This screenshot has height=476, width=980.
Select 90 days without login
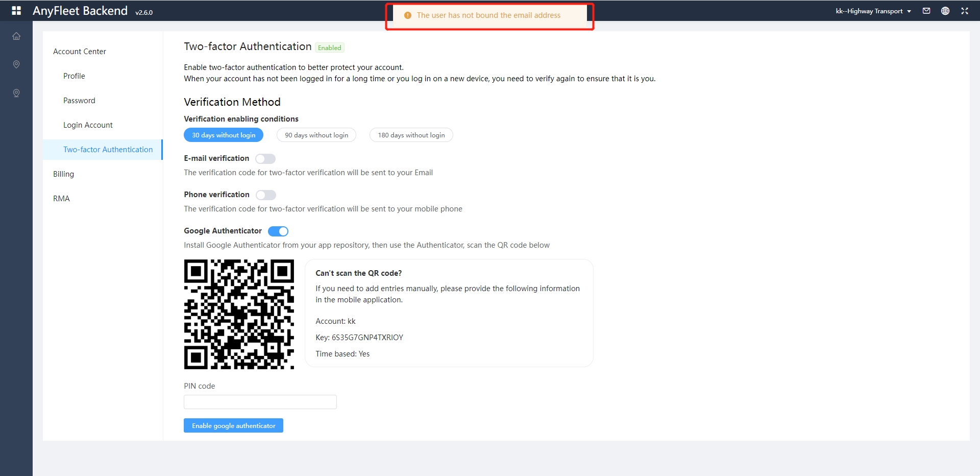click(316, 135)
